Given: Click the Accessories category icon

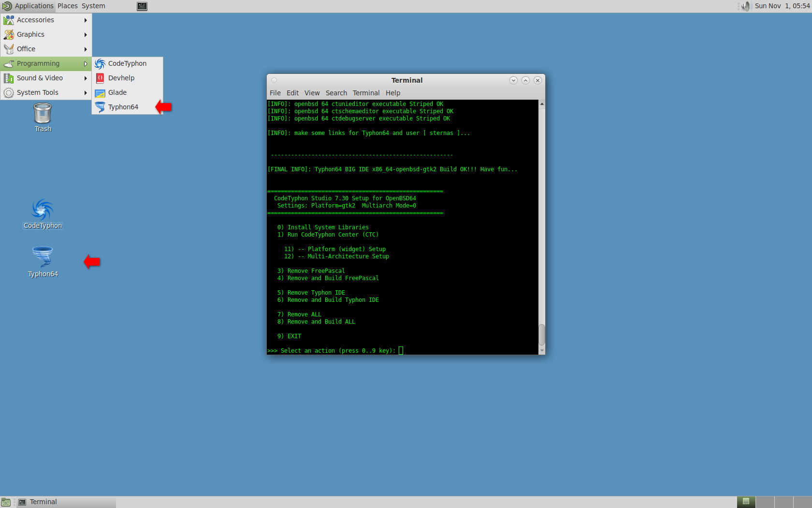Looking at the screenshot, I should [x=9, y=20].
